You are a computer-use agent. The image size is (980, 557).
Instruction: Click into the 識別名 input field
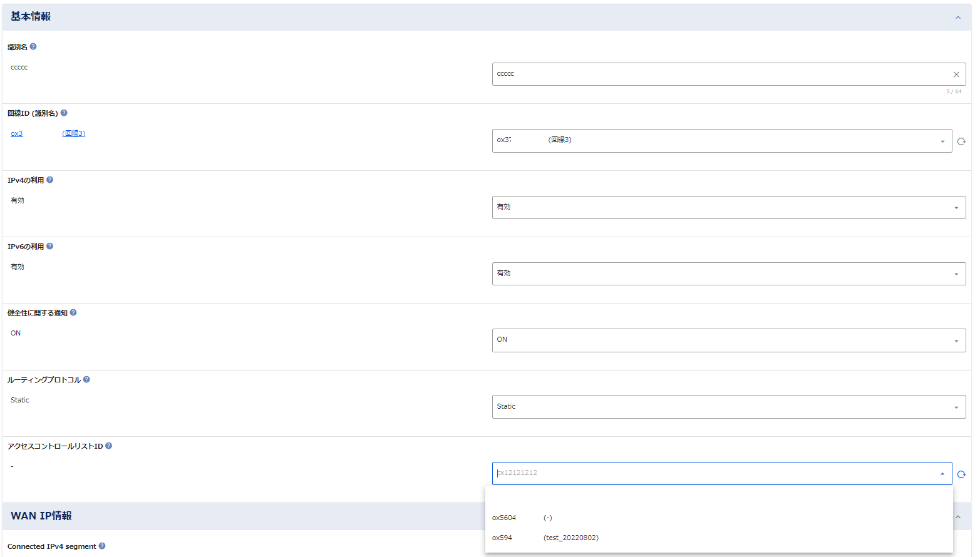720,74
